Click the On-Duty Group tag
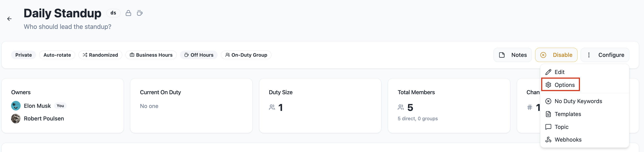Viewport: 644px width, 152px height. 246,55
